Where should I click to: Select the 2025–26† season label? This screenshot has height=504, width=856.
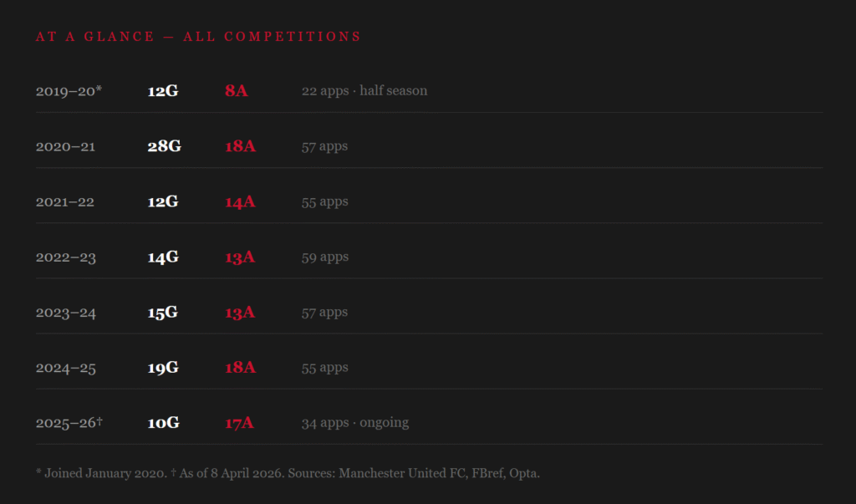[69, 423]
